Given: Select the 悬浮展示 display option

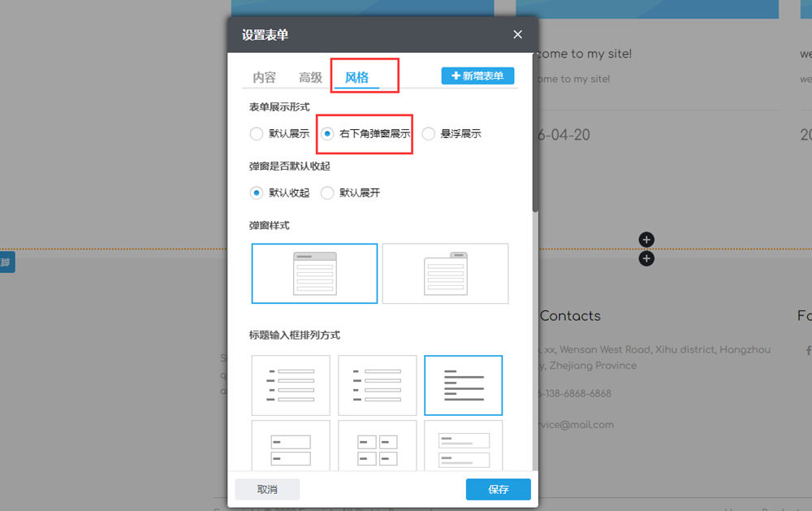Looking at the screenshot, I should pyautogui.click(x=429, y=134).
